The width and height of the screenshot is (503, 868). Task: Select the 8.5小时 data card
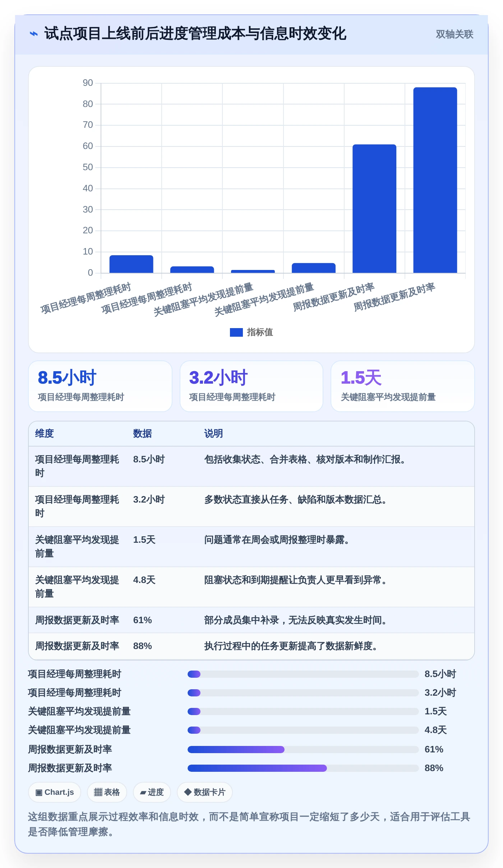tap(100, 386)
